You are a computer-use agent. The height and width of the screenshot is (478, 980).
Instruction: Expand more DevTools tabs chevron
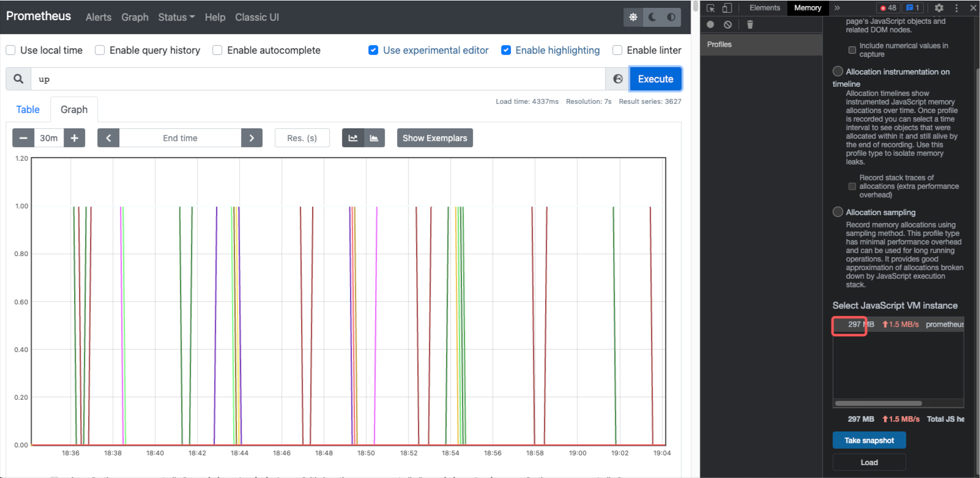click(837, 8)
